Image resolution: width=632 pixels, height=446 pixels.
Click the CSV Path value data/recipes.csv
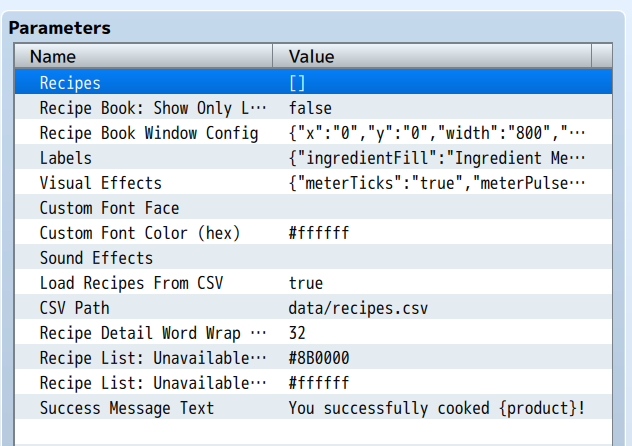pos(358,308)
